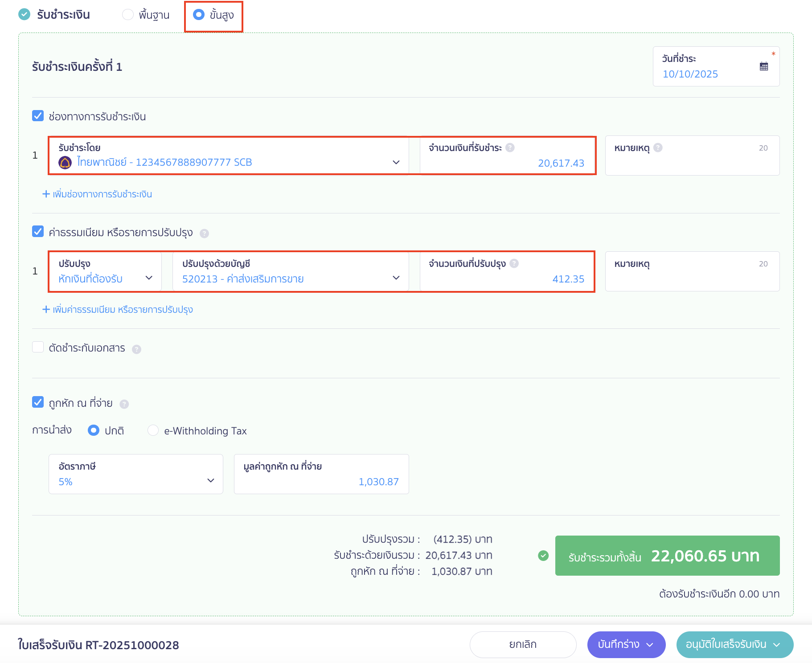Open the ปรับปรุงด้วยบัญชี account dropdown
Image resolution: width=812 pixels, height=663 pixels.
(396, 278)
